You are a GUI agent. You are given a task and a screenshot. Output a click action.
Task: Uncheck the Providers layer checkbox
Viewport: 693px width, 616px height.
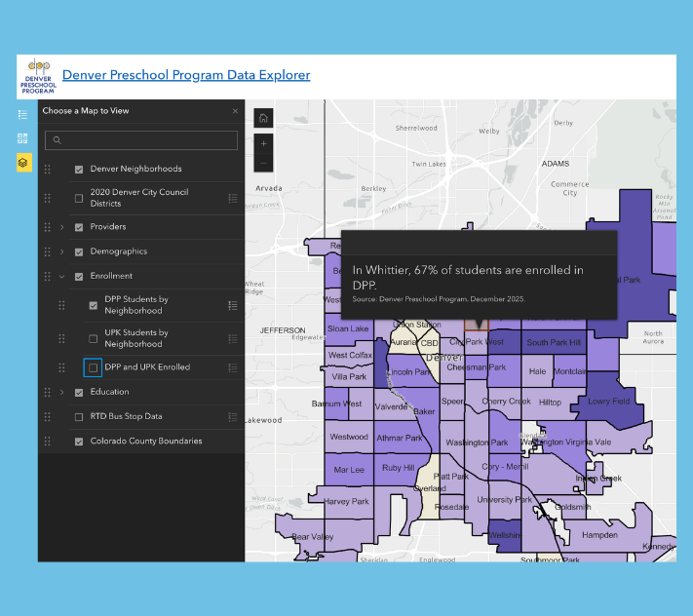coord(79,227)
